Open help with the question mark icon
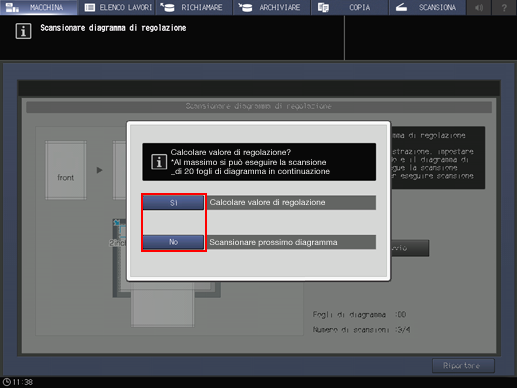 click(504, 7)
